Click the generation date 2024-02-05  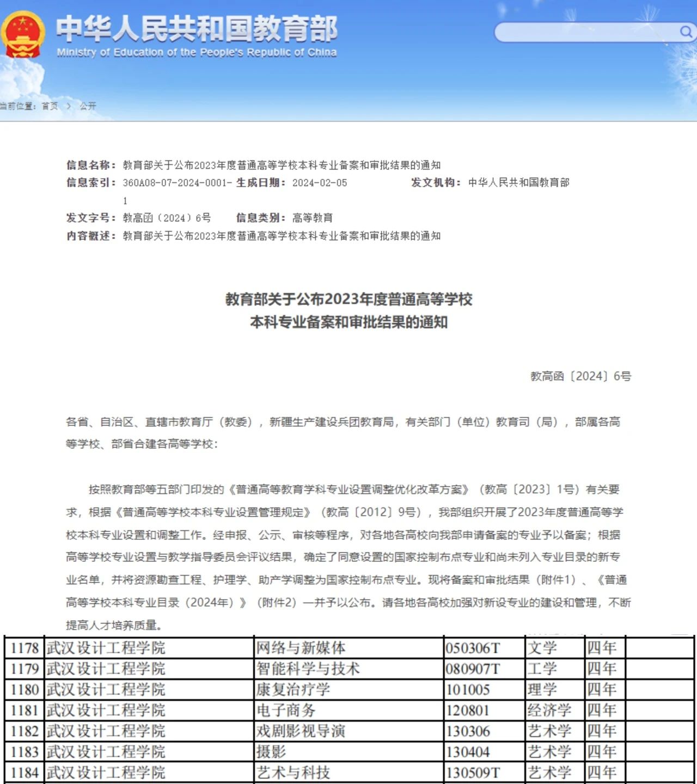pos(320,183)
